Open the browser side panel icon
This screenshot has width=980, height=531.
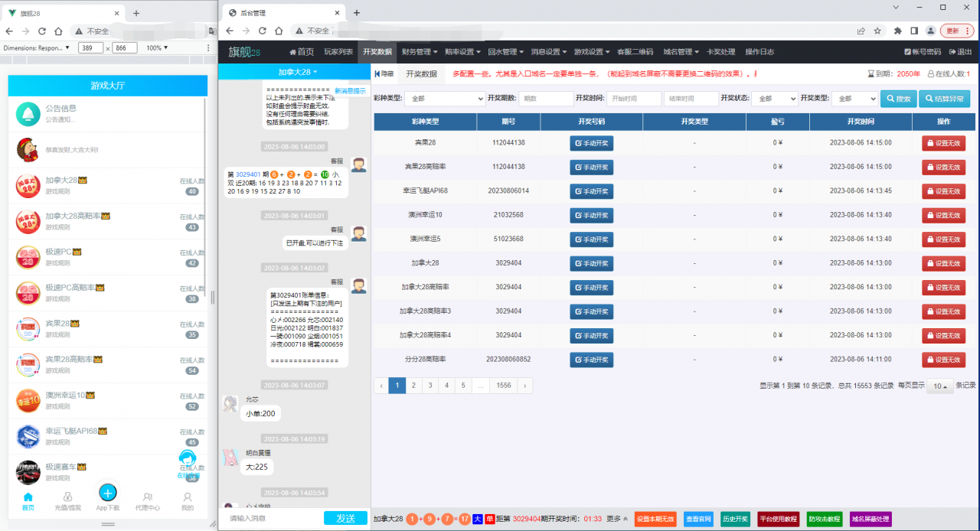(x=914, y=31)
